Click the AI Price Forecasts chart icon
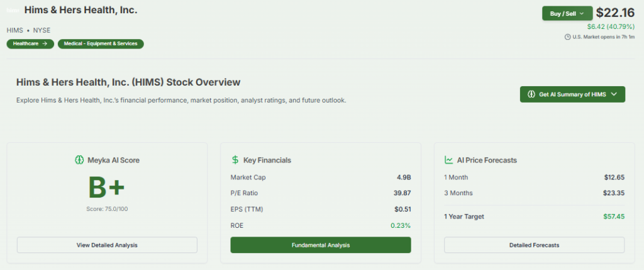Screen dimensions: 644x270 coord(448,160)
